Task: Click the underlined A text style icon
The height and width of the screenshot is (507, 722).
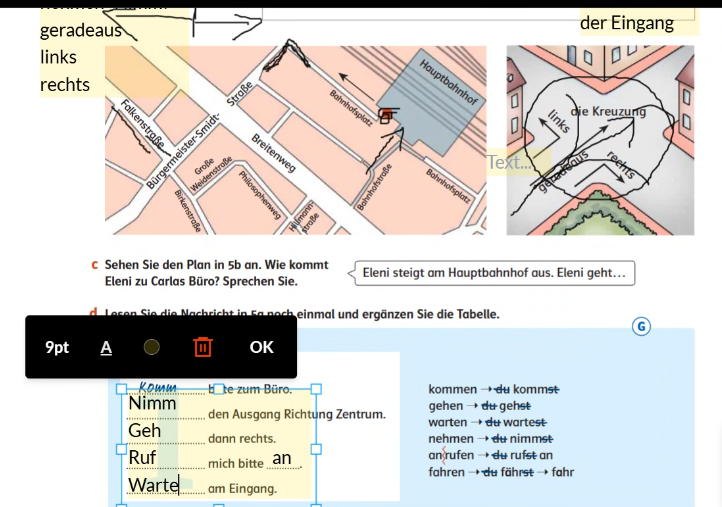Action: [106, 347]
